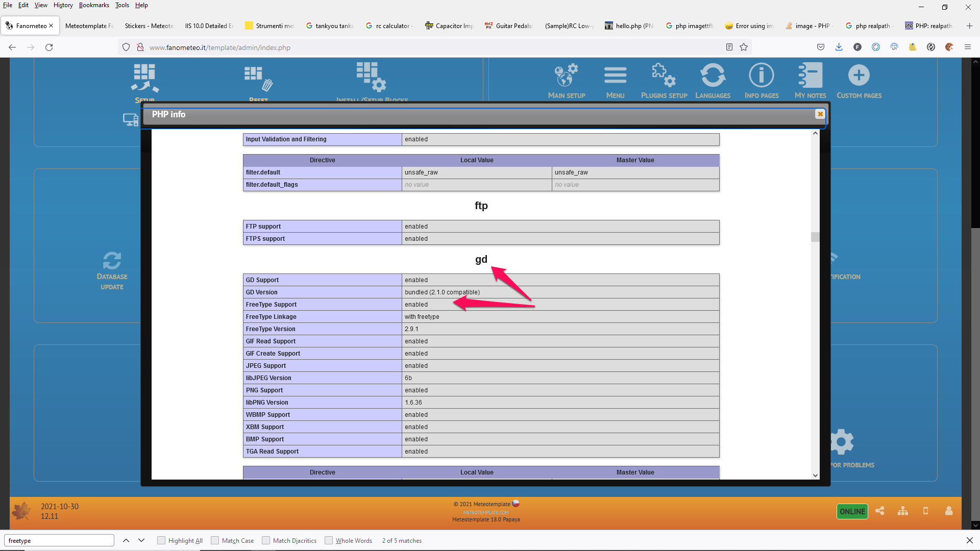The image size is (980, 551).
Task: Open My Notes icon
Action: click(x=810, y=76)
